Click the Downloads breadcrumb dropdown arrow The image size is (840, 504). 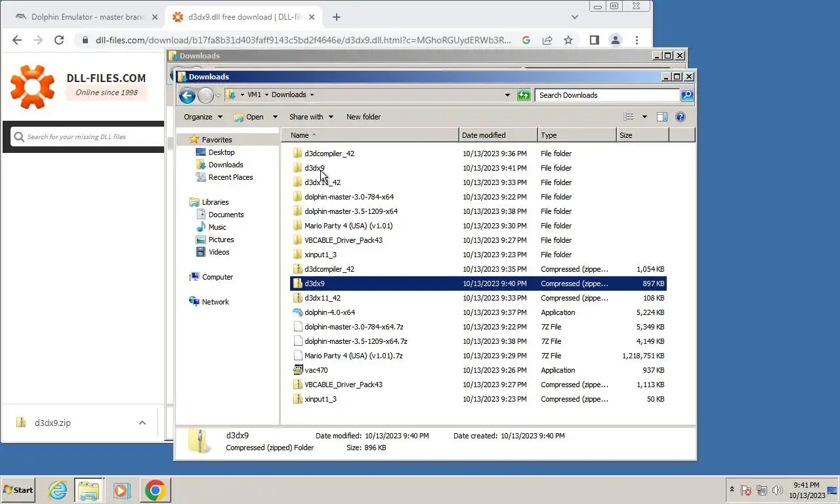312,95
